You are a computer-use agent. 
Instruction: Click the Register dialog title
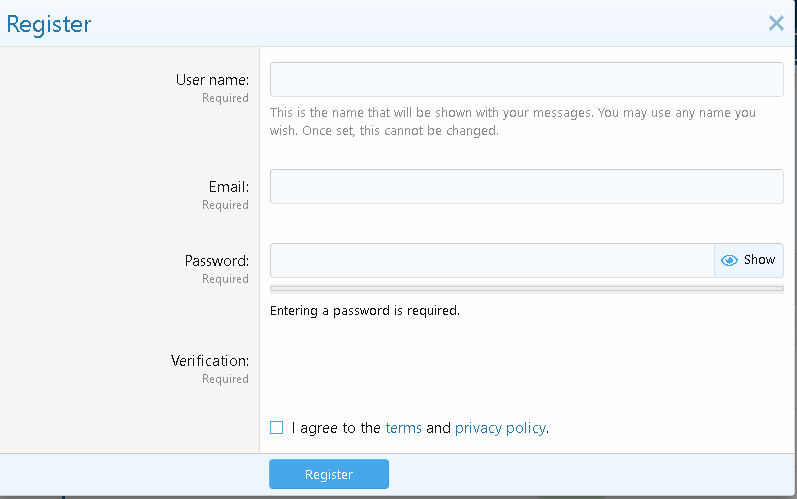click(x=49, y=24)
